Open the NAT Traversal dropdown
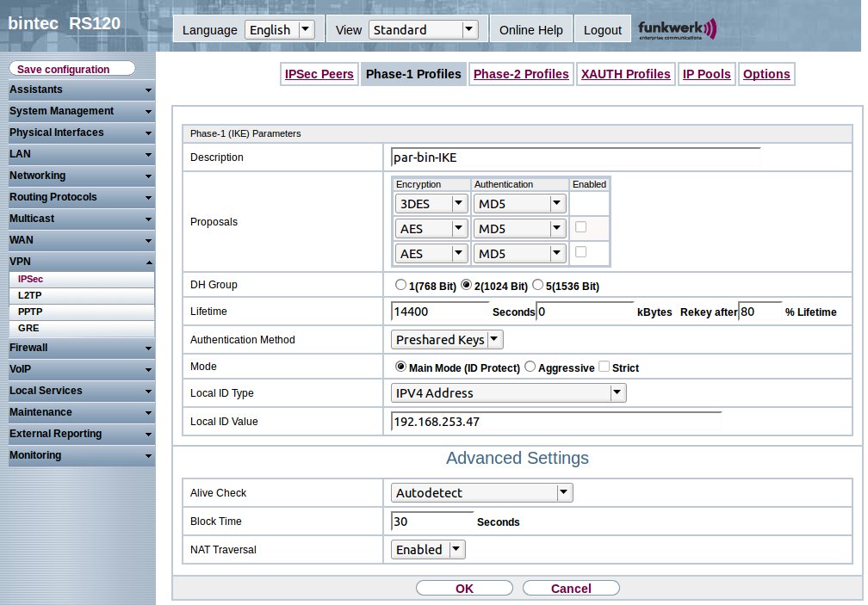This screenshot has width=868, height=605. click(x=428, y=550)
